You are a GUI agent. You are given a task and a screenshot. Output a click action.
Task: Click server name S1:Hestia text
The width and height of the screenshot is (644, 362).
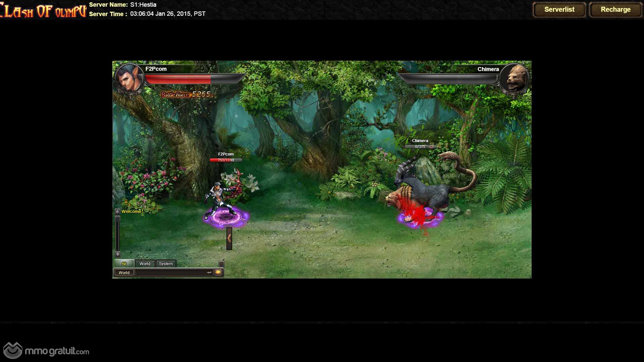click(143, 5)
